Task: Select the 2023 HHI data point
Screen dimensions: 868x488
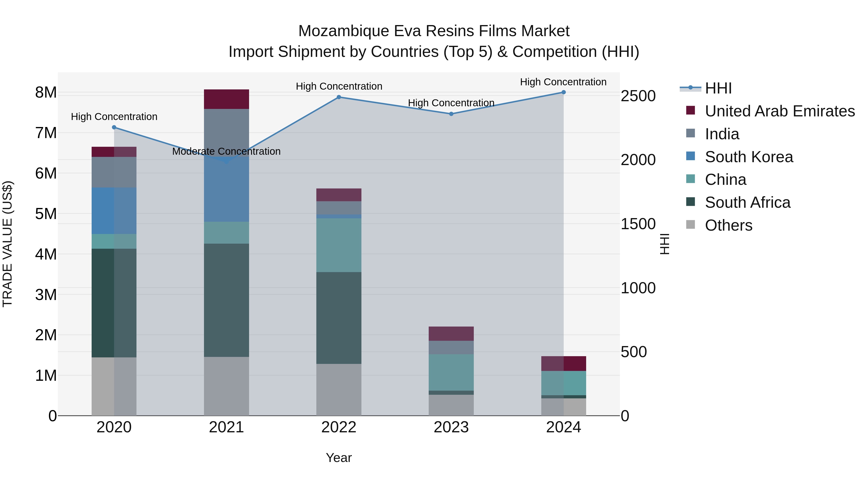Action: [x=451, y=114]
